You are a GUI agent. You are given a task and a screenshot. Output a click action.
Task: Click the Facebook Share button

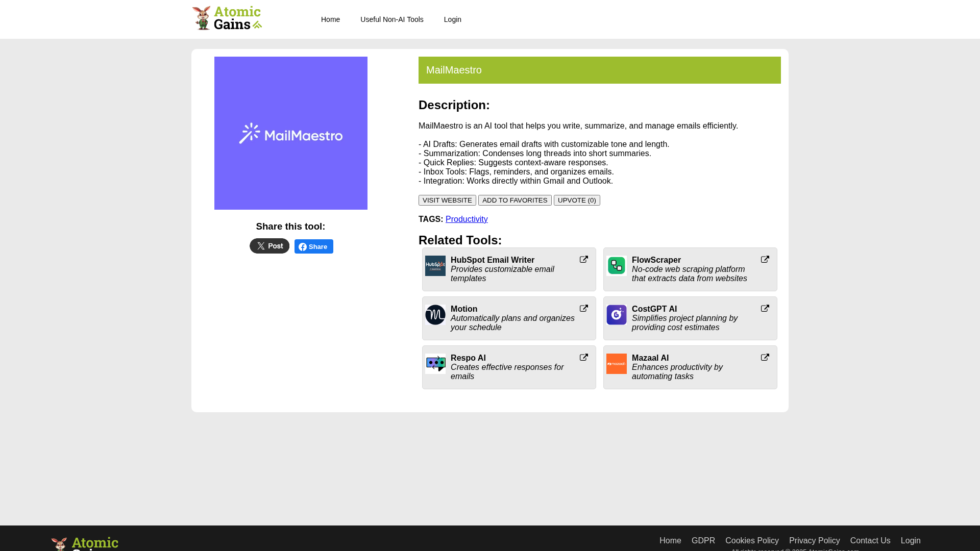(x=314, y=246)
